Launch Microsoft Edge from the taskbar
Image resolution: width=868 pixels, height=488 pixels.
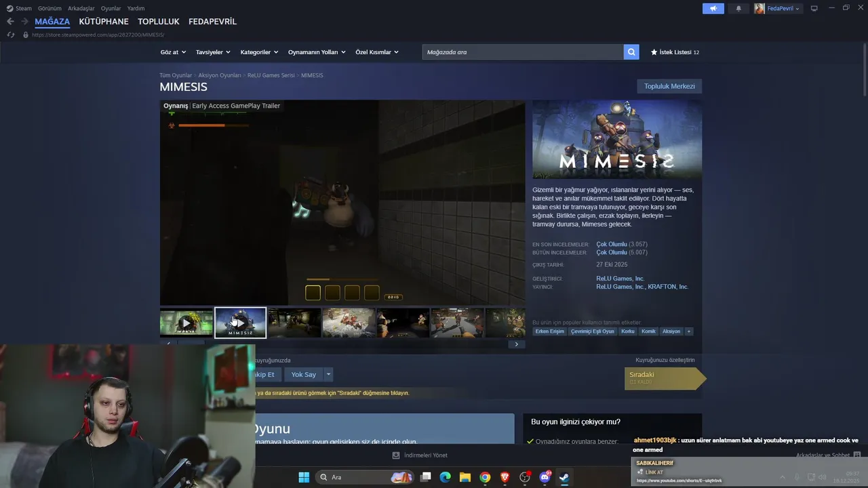(x=446, y=477)
